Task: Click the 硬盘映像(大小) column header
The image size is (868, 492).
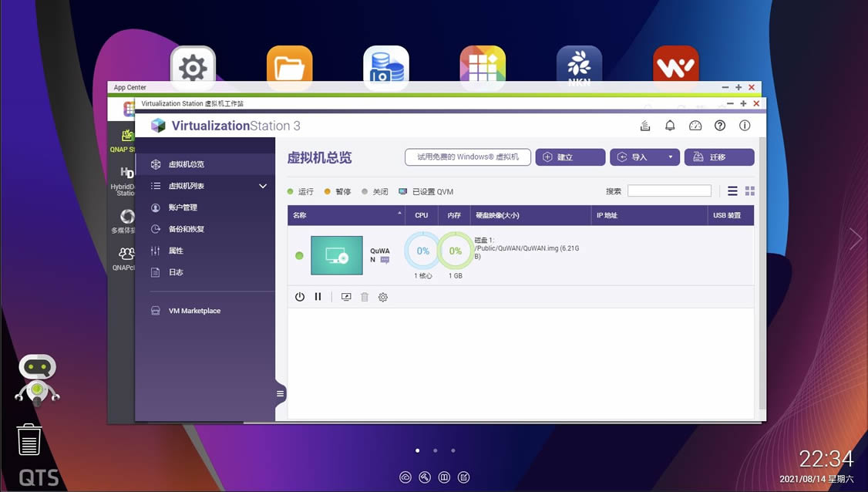Action: (x=530, y=215)
